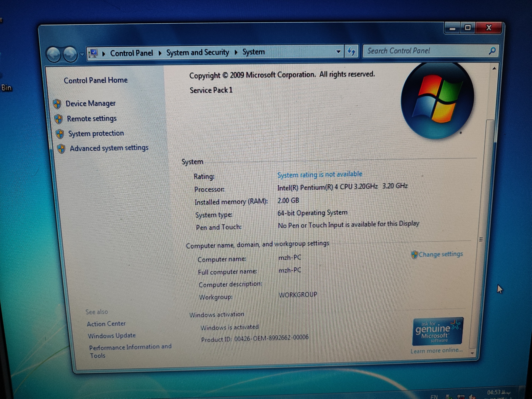
Task: Expand the arrow after the Control Panel breadcrumb
Action: tap(160, 53)
